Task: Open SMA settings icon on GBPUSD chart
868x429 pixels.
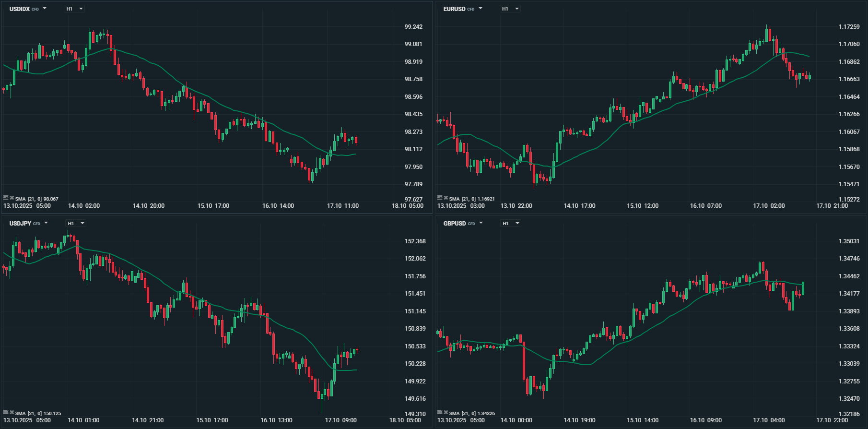Action: (440, 412)
